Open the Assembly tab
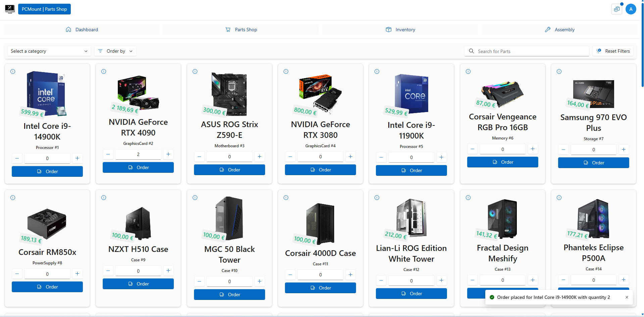Image resolution: width=644 pixels, height=317 pixels. pyautogui.click(x=559, y=30)
